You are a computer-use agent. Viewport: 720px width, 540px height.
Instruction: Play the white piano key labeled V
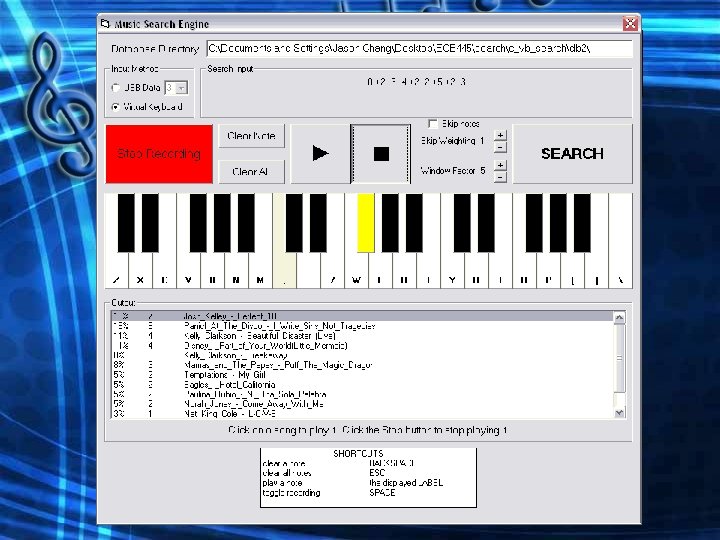point(188,271)
